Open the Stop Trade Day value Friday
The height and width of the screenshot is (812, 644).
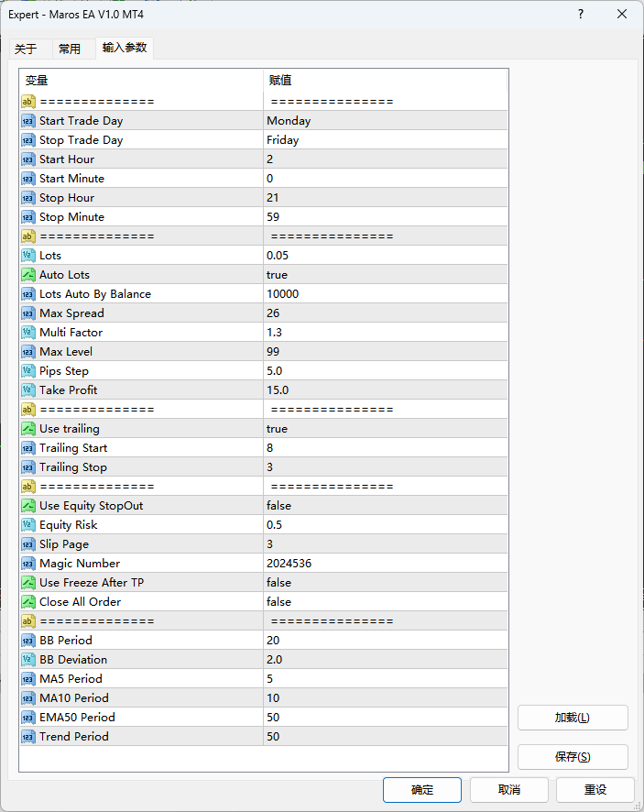[x=283, y=140]
